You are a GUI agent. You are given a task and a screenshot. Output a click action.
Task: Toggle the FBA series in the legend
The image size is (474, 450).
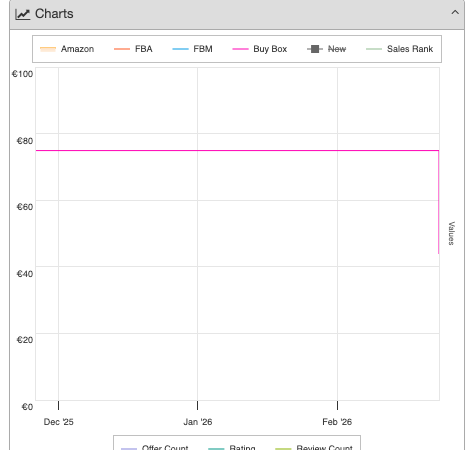(133, 49)
